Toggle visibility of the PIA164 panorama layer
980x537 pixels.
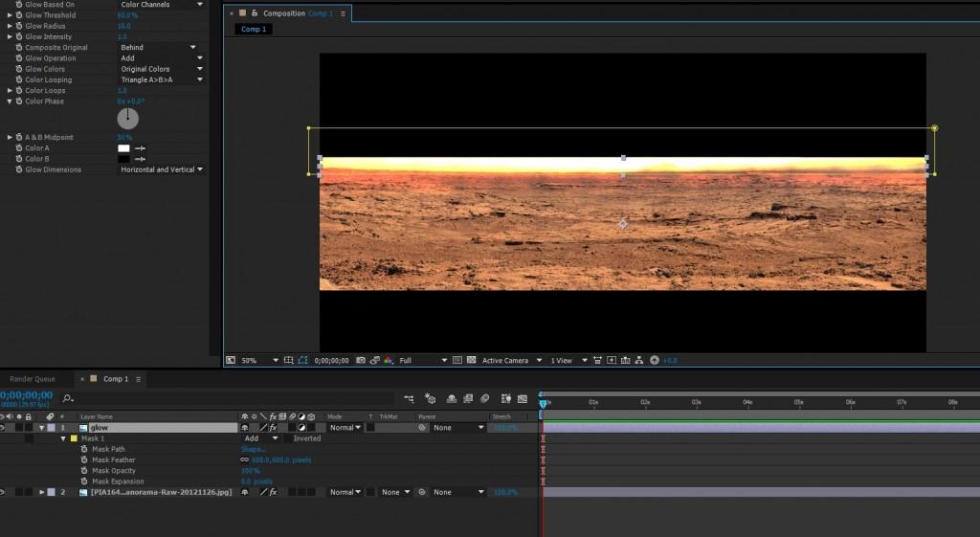point(4,492)
